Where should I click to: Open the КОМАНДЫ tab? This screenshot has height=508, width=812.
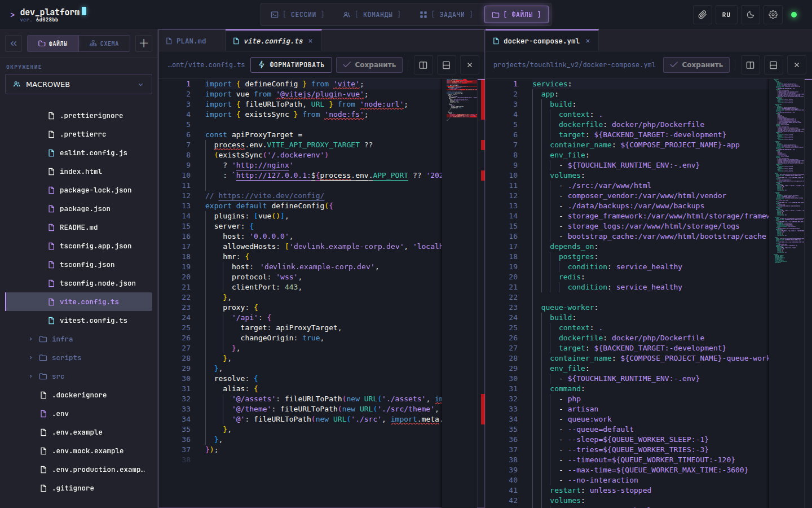[372, 15]
